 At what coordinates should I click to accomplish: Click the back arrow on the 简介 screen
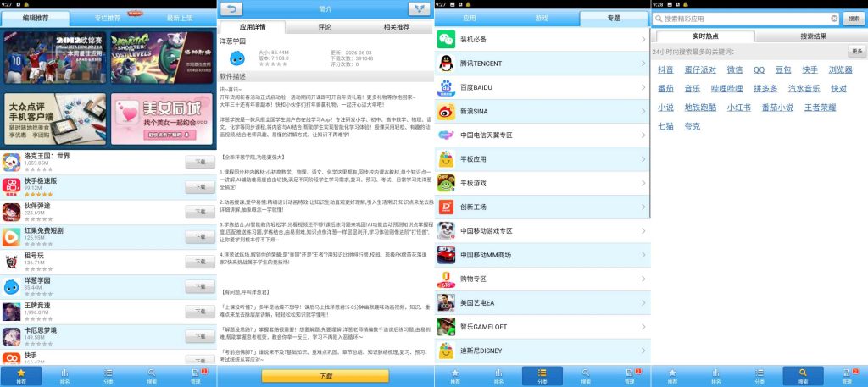(x=231, y=9)
